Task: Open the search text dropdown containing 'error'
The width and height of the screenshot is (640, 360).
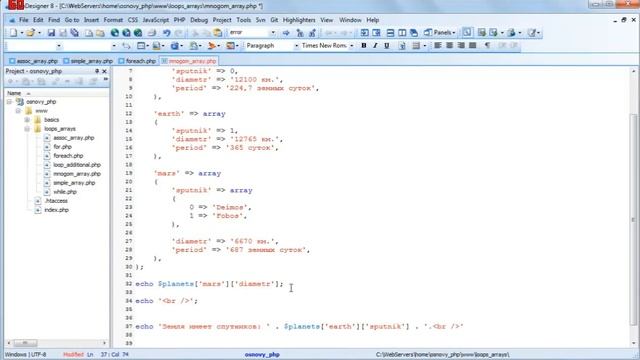Action: click(x=273, y=33)
